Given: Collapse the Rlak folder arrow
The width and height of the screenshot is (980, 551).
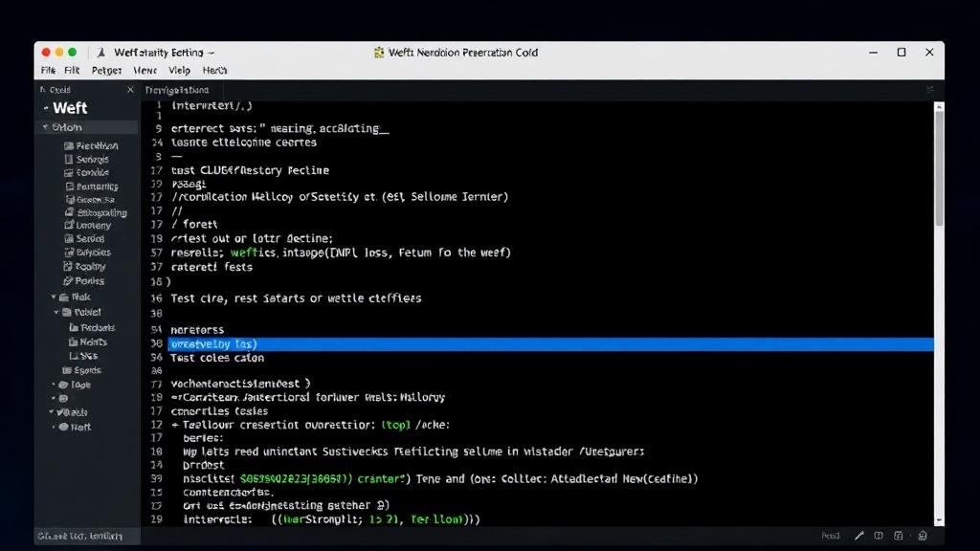Looking at the screenshot, I should coord(54,298).
